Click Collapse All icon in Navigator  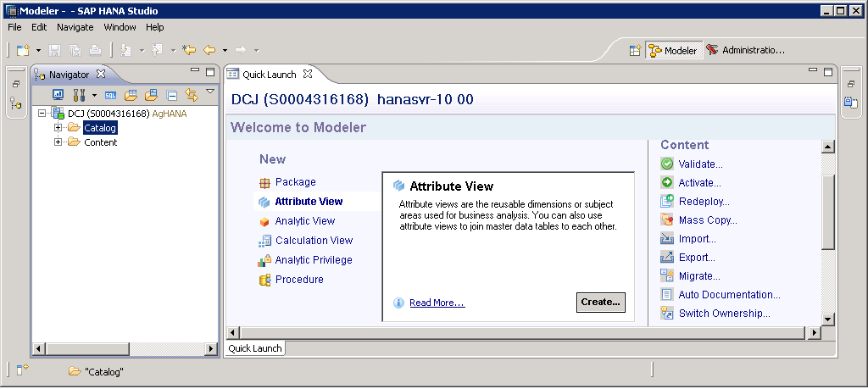171,95
